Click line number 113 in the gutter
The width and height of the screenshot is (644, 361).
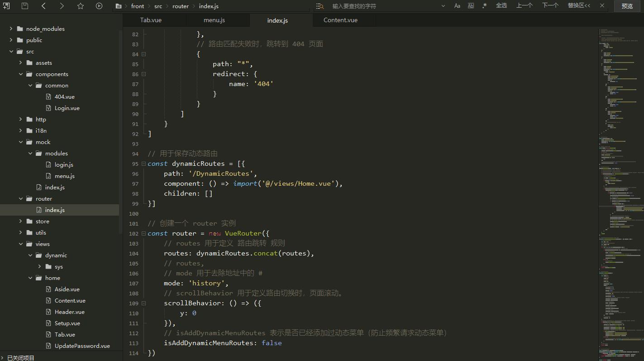coord(134,343)
